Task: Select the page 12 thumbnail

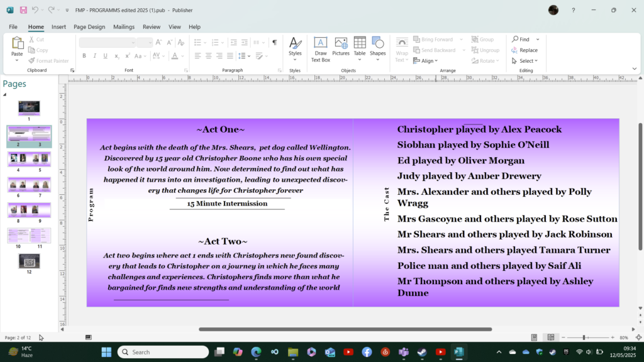Action: pyautogui.click(x=29, y=261)
